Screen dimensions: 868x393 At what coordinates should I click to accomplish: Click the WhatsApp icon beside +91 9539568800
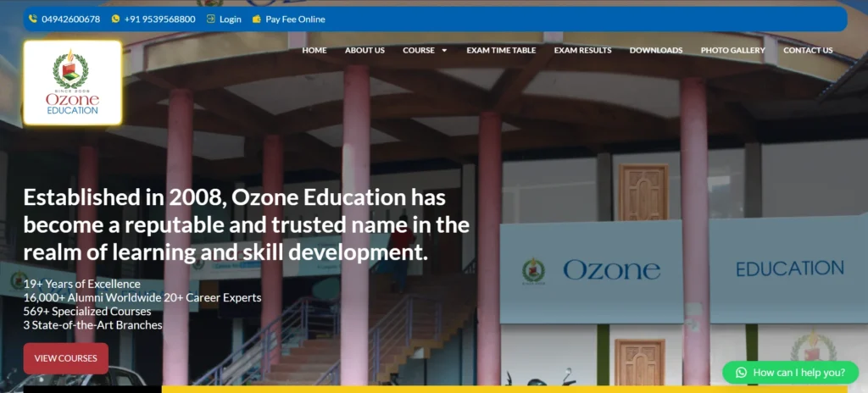pos(116,19)
